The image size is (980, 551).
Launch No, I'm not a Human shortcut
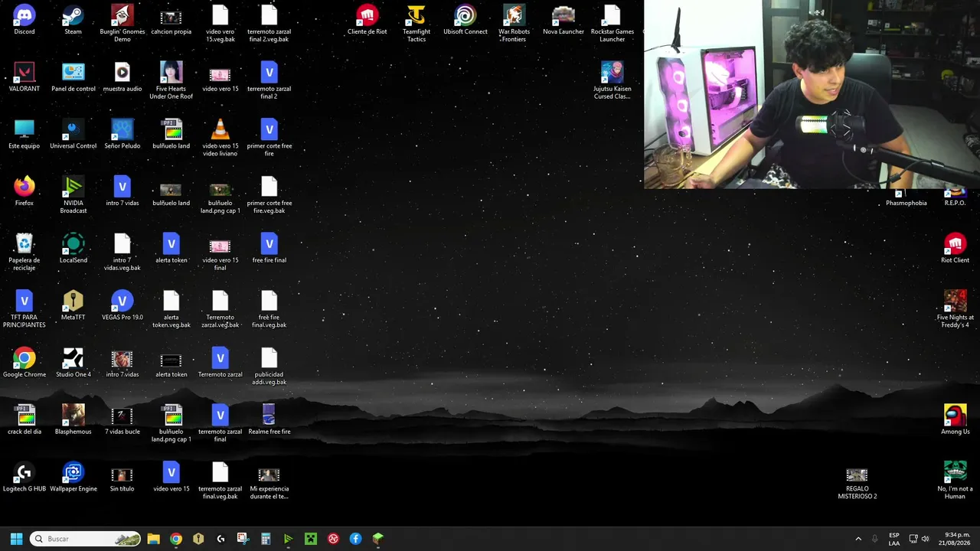(x=955, y=481)
